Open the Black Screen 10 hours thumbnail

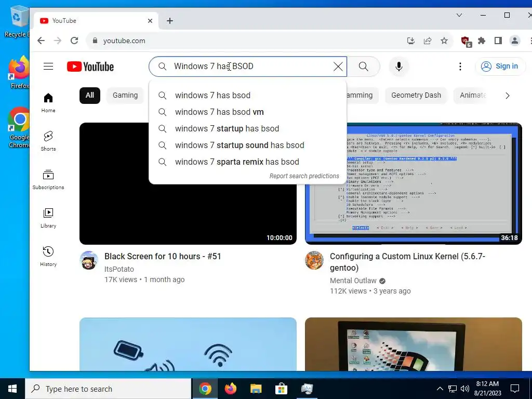tap(188, 183)
